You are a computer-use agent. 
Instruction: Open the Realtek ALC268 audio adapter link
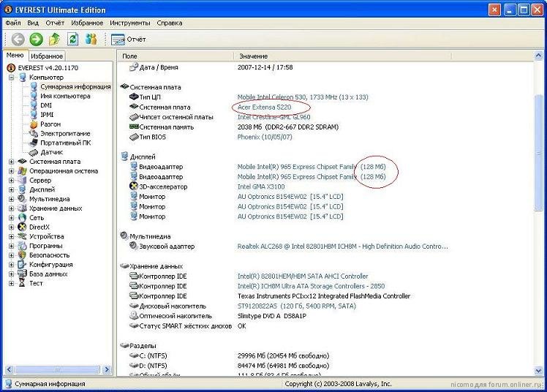click(x=342, y=246)
